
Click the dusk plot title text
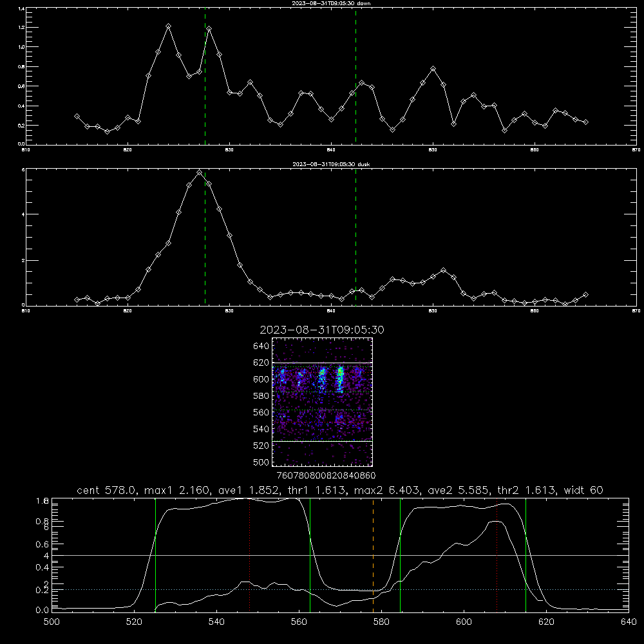pos(331,164)
